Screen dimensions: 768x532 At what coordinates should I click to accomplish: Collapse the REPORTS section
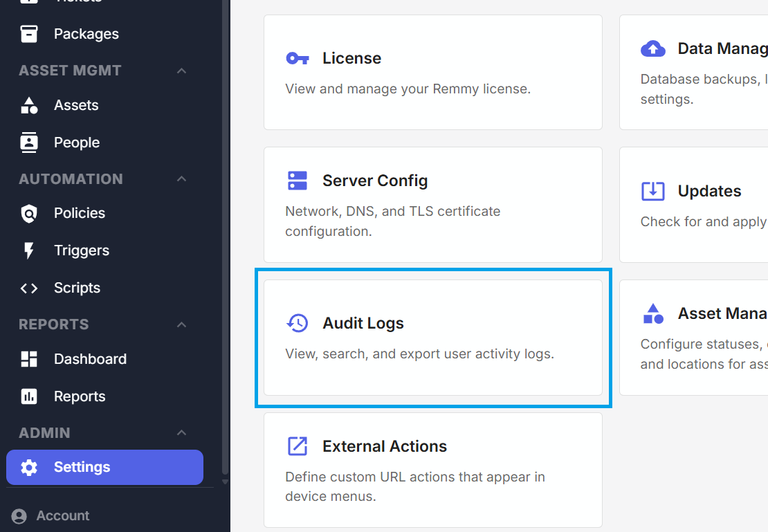point(181,324)
